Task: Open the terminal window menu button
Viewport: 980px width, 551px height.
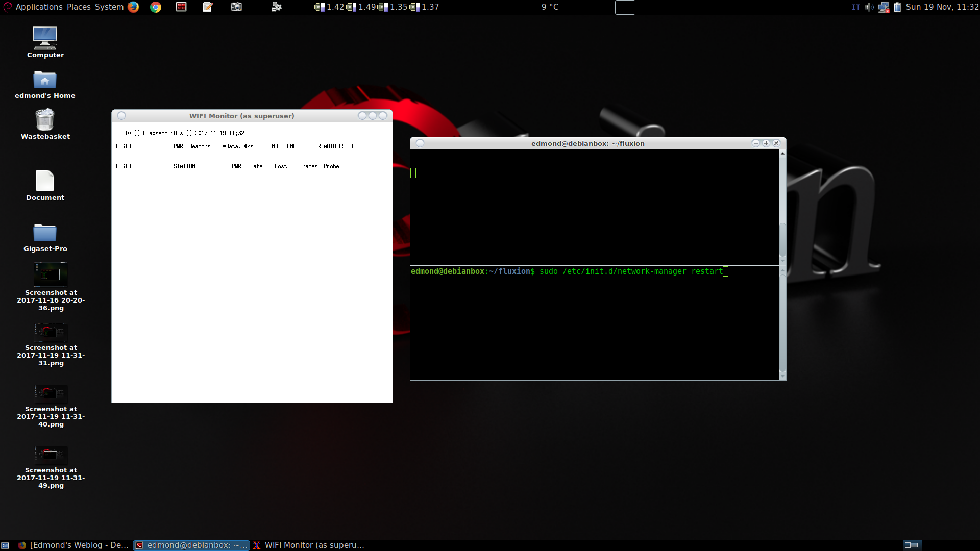Action: tap(420, 143)
